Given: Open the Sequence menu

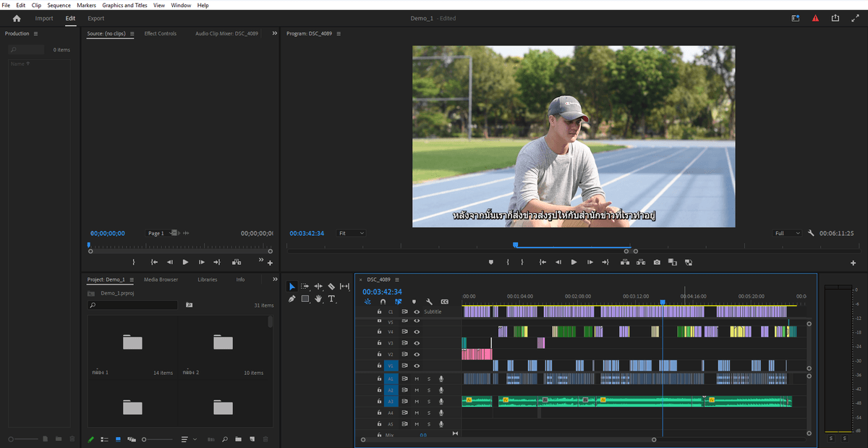Looking at the screenshot, I should (x=59, y=5).
